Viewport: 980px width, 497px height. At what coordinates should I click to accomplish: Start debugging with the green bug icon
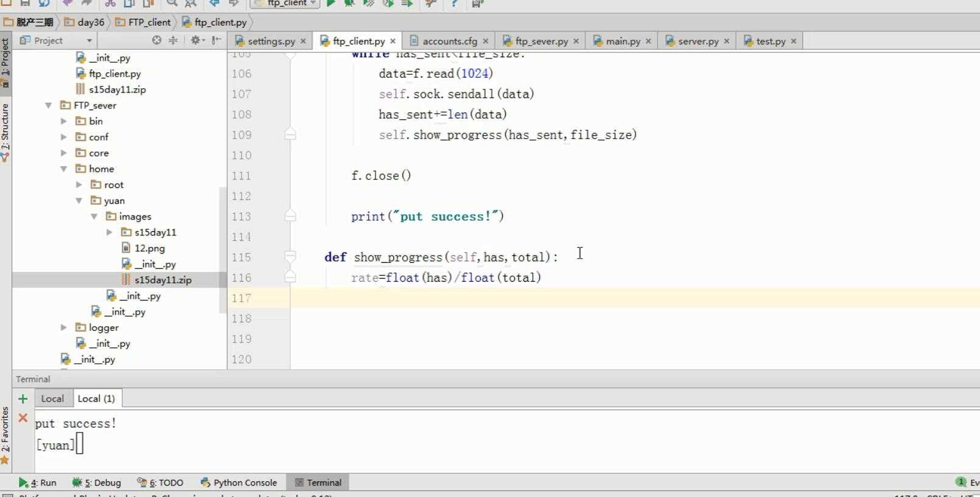(x=349, y=3)
